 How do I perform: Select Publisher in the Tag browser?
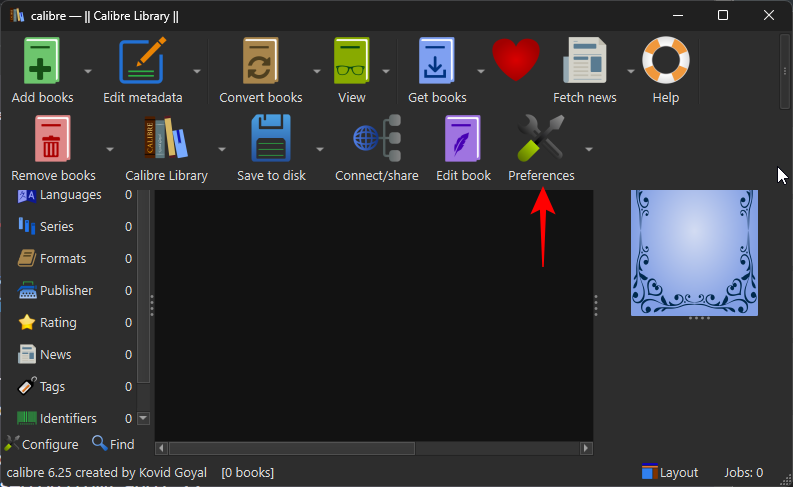pyautogui.click(x=74, y=291)
